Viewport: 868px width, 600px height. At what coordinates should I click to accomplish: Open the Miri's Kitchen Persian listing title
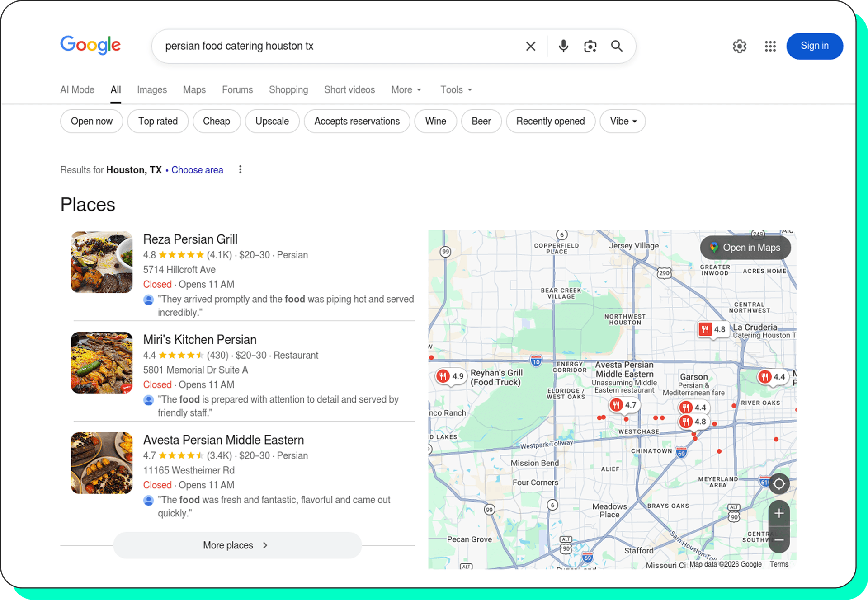tap(200, 339)
